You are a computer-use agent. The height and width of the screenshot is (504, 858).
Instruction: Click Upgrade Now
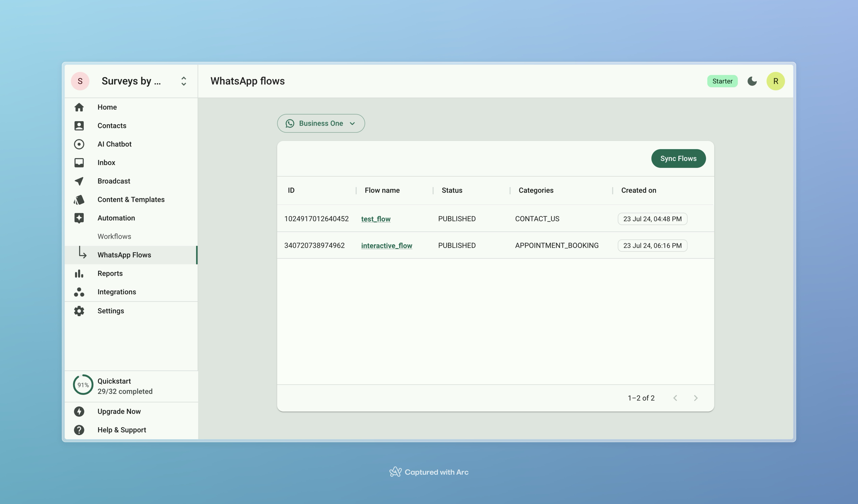tap(131, 411)
